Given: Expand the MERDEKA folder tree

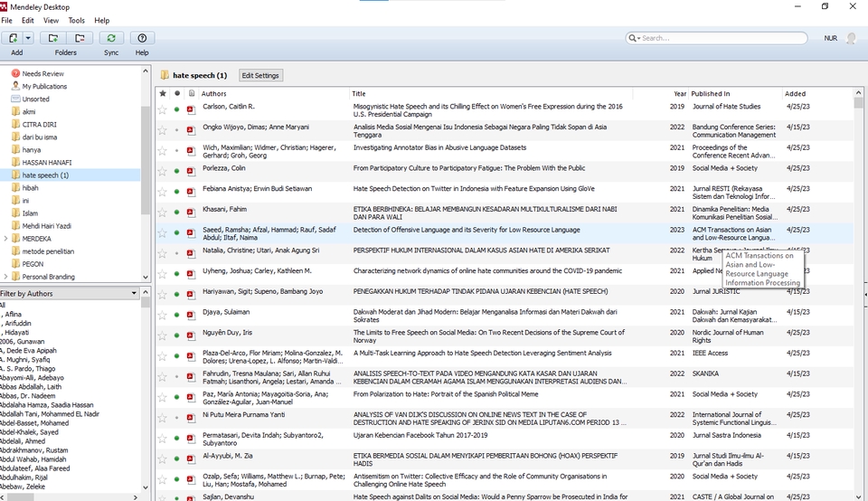Looking at the screenshot, I should pos(5,239).
